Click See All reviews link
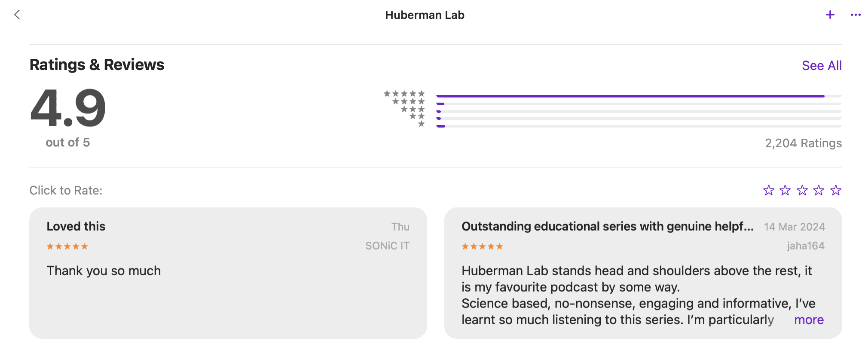The image size is (868, 353). coord(821,66)
